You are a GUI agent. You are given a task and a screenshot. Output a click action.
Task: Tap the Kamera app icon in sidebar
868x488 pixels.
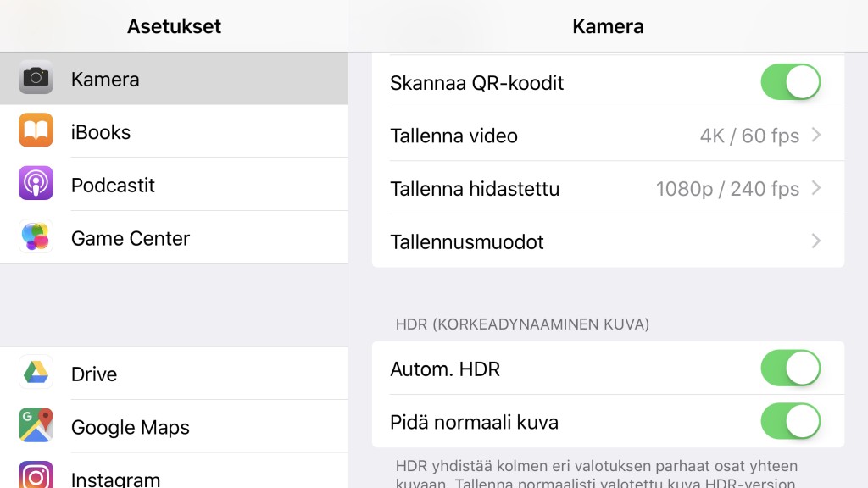[x=36, y=77]
